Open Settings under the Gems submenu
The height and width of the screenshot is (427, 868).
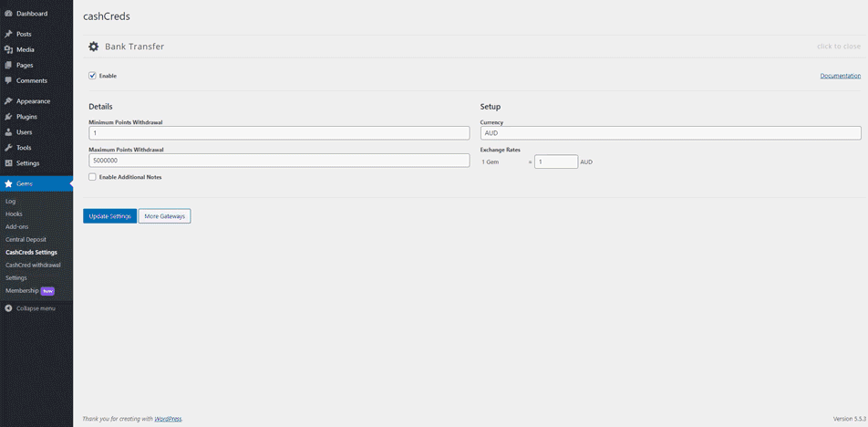(x=16, y=277)
